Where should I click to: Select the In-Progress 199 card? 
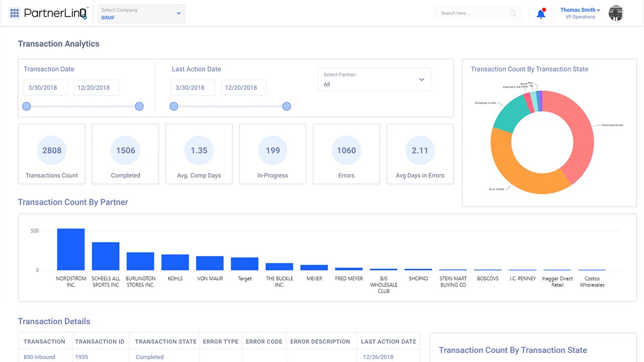pyautogui.click(x=273, y=154)
